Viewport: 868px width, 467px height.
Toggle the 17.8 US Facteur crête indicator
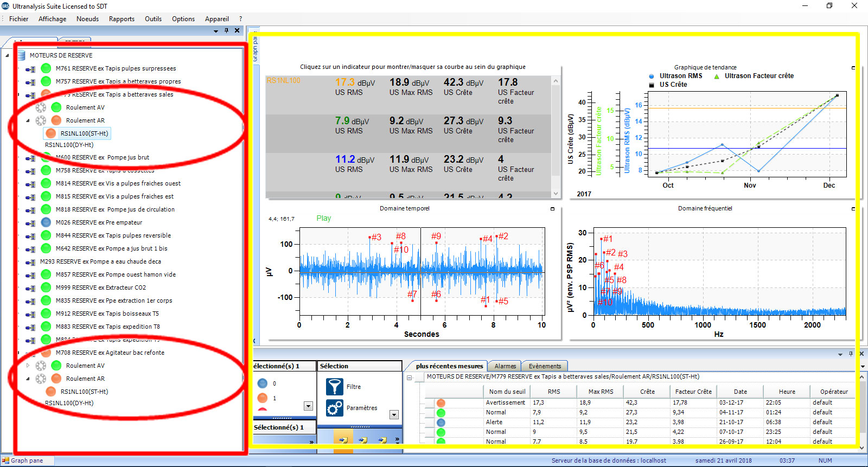[x=516, y=91]
